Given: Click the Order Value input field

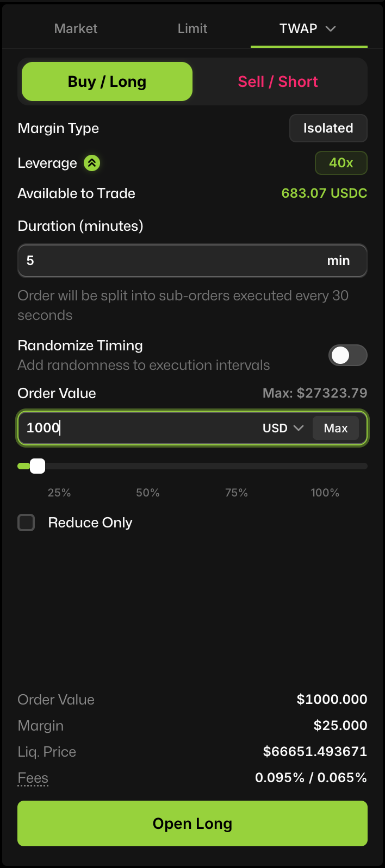Looking at the screenshot, I should [136, 428].
